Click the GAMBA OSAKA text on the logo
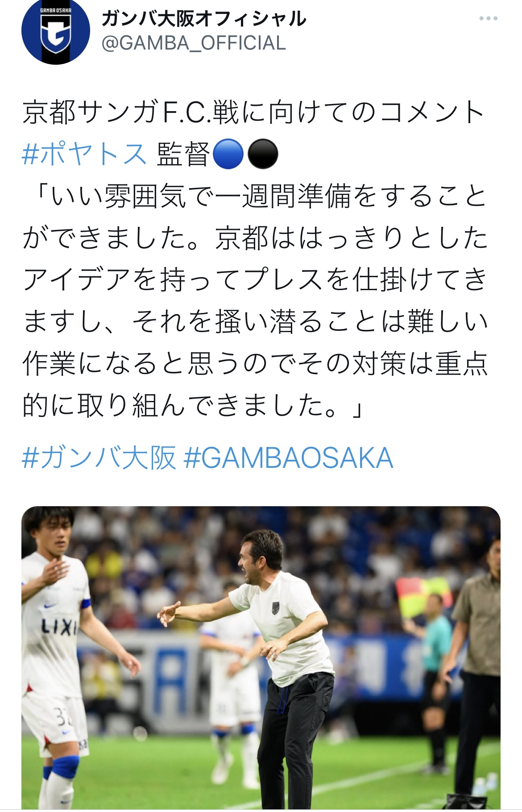This screenshot has height=812, width=522. pyautogui.click(x=56, y=10)
